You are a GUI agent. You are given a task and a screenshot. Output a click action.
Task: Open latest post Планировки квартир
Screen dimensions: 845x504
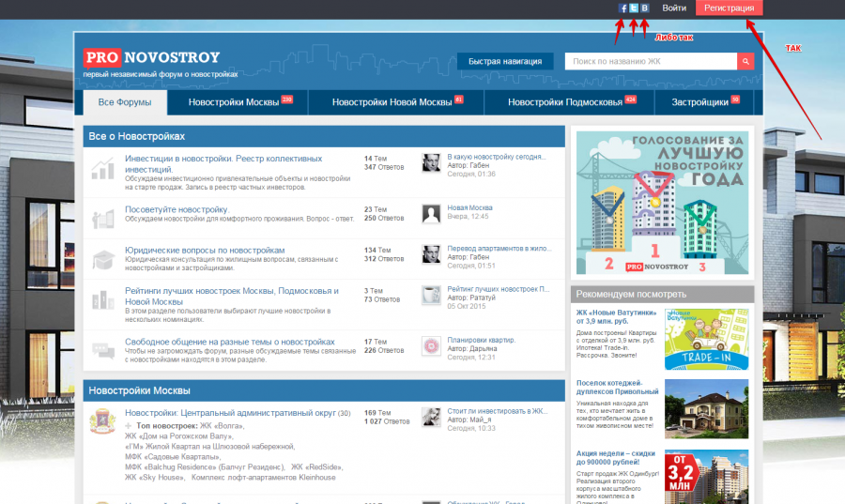[x=482, y=341]
